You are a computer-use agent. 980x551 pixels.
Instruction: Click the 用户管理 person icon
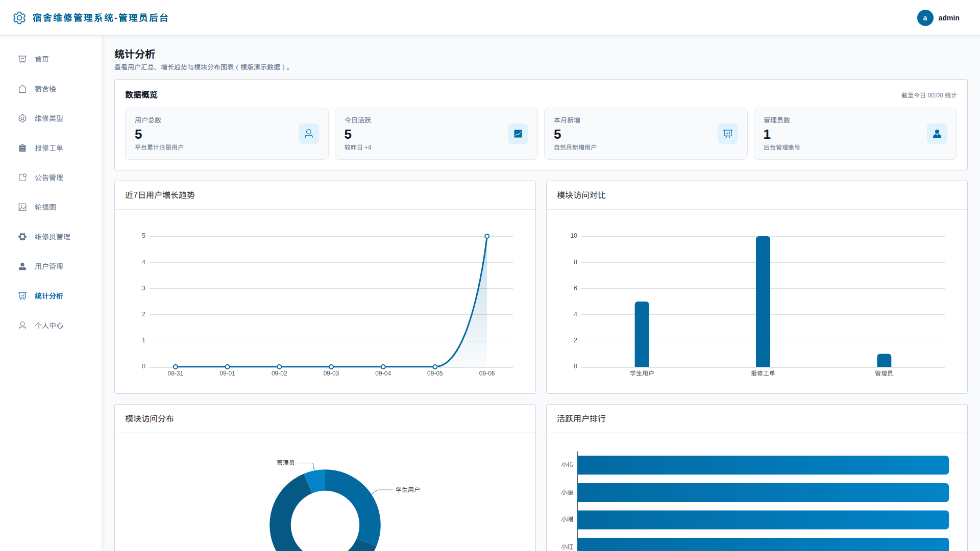tap(22, 266)
